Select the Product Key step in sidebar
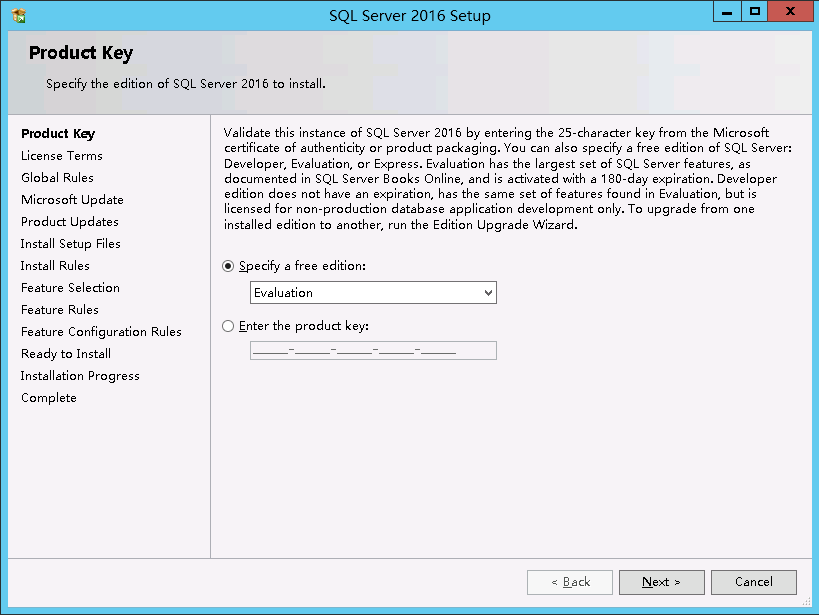This screenshot has width=819, height=615. 58,134
